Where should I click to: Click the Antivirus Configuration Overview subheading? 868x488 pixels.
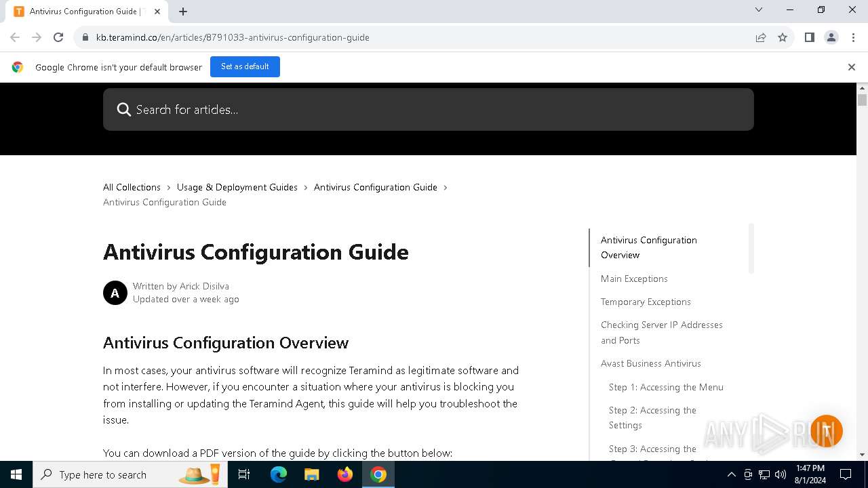click(226, 343)
